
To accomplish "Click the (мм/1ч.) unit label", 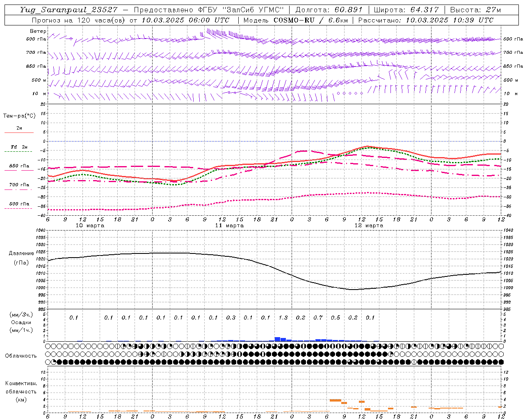I will coord(21,330).
